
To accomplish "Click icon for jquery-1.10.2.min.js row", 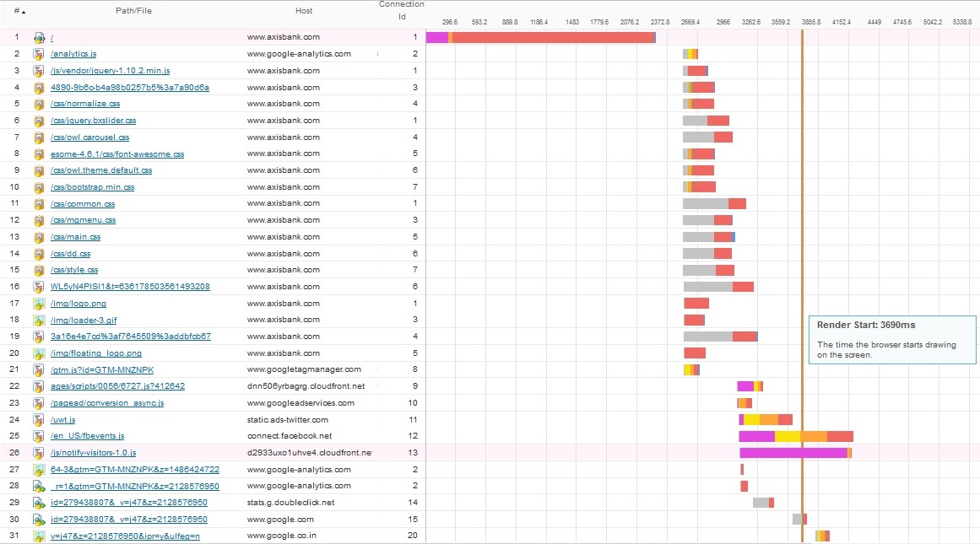I will 39,71.
